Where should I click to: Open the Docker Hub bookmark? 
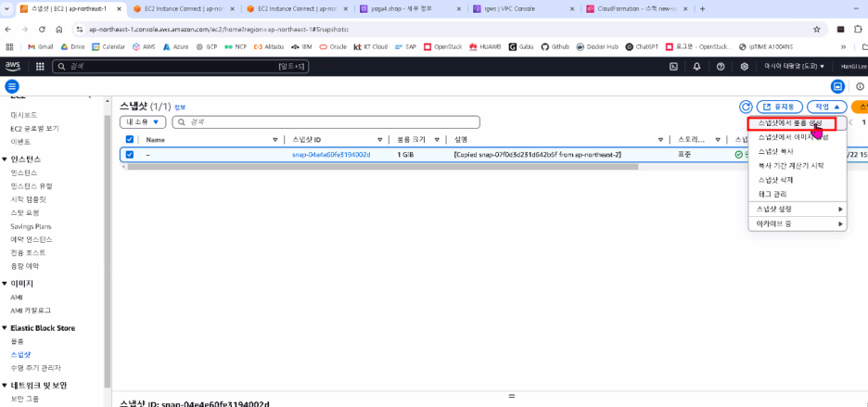(x=597, y=47)
